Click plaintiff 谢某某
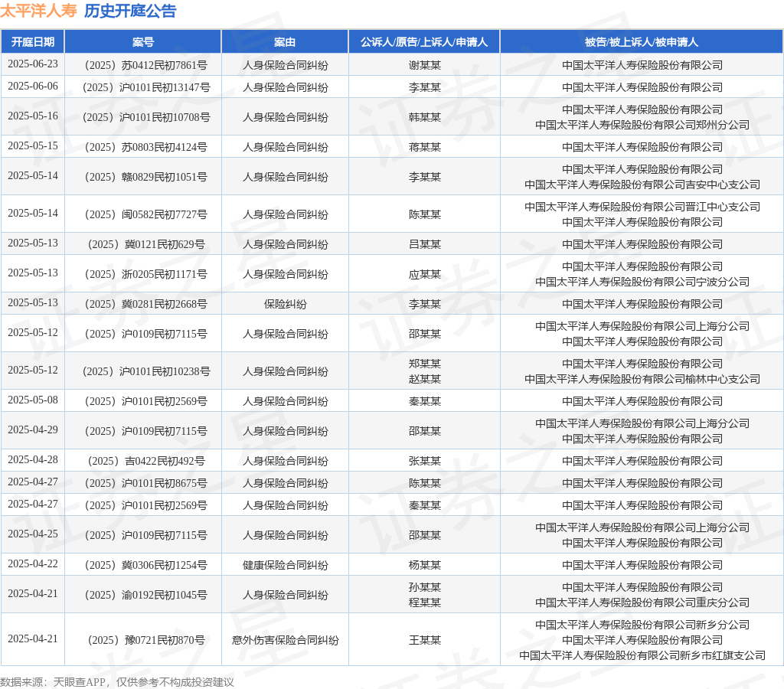Screen dimensions: 784x689 pos(424,65)
